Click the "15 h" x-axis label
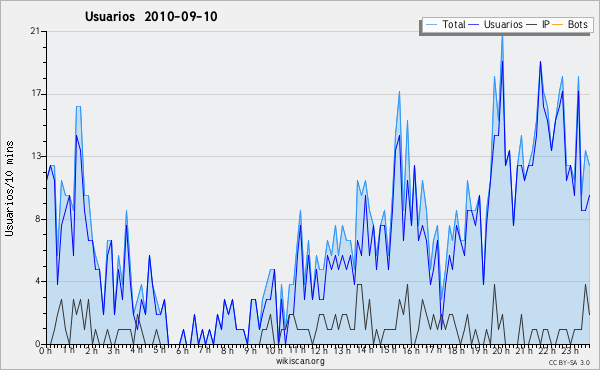Screen dimensions: 600x370 click(x=388, y=351)
